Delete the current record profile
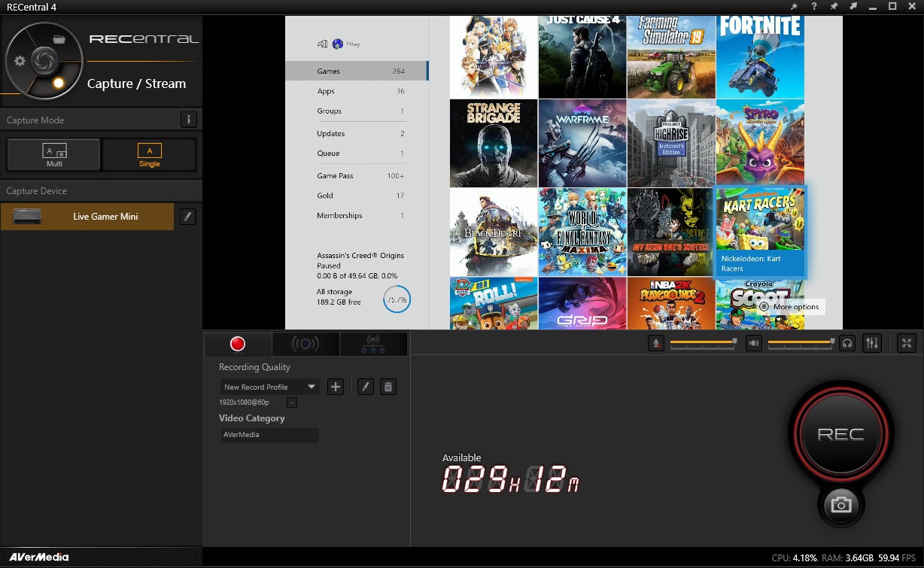Image resolution: width=924 pixels, height=568 pixels. [388, 387]
